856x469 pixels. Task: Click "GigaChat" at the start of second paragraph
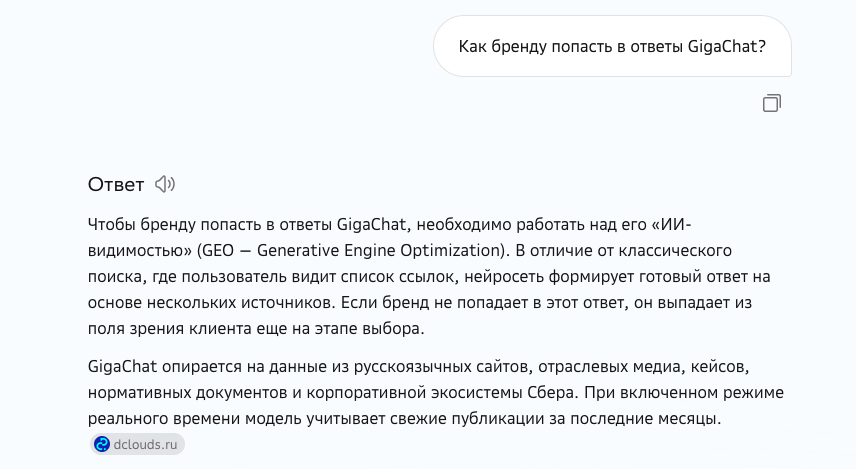point(122,366)
